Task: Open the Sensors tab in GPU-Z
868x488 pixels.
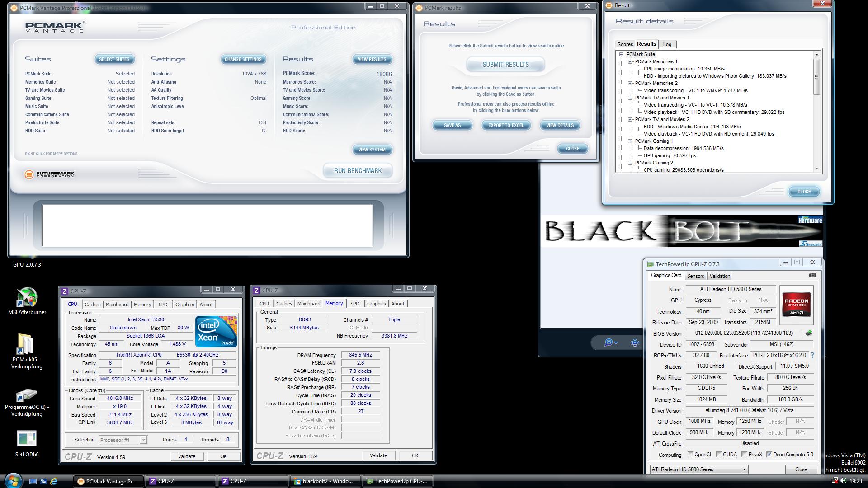Action: pos(695,276)
